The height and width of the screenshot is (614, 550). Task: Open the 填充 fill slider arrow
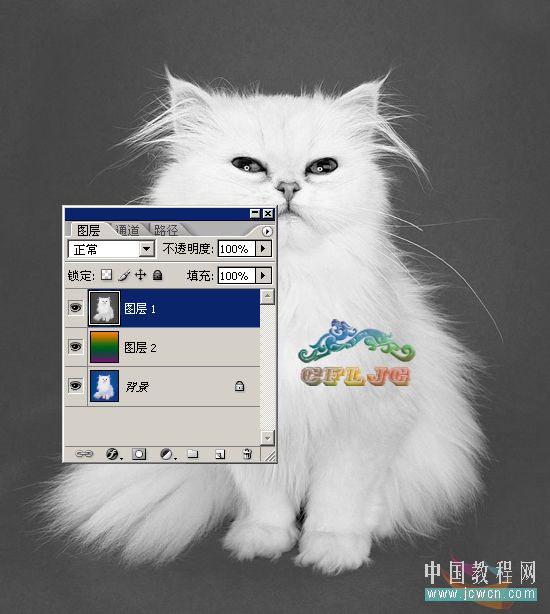click(263, 275)
